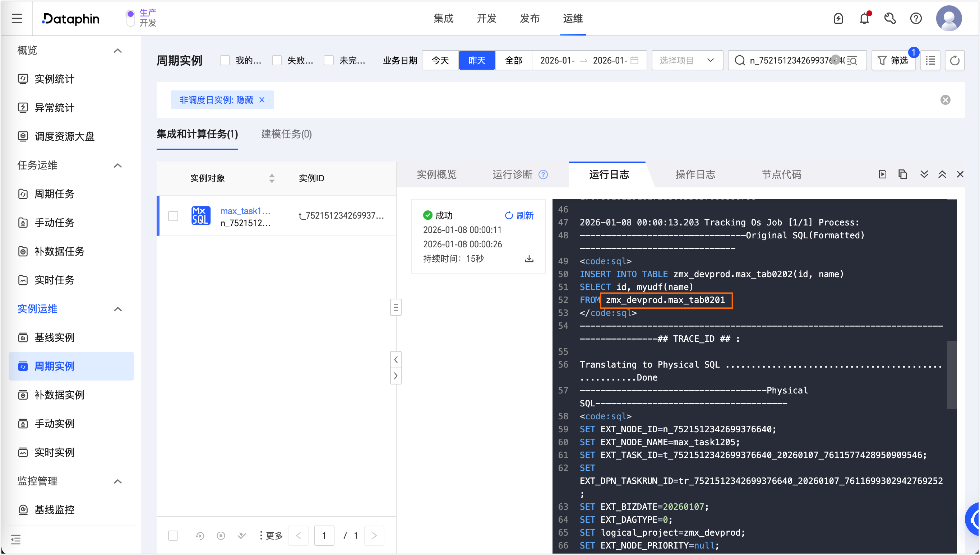Open the help question-mark icon
The height and width of the screenshot is (555, 980).
pos(916,18)
